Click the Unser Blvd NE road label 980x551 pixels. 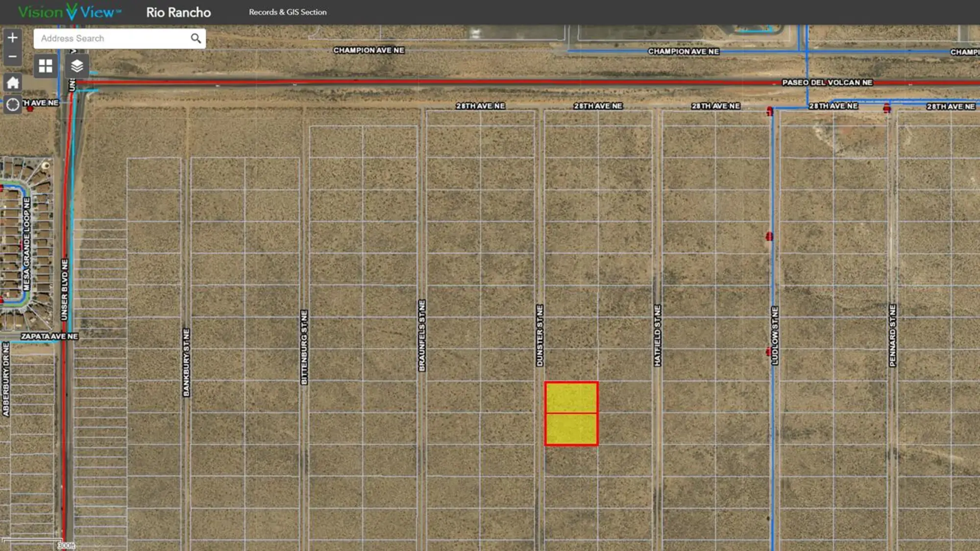64,290
